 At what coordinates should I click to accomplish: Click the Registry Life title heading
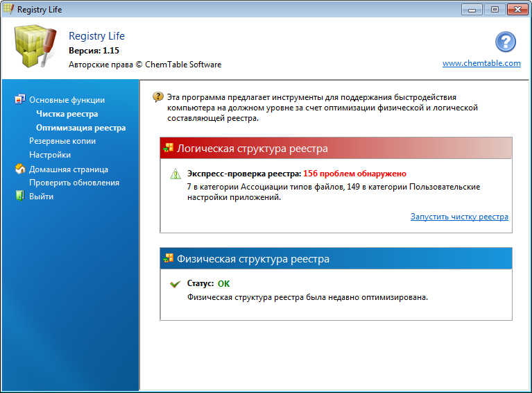96,36
